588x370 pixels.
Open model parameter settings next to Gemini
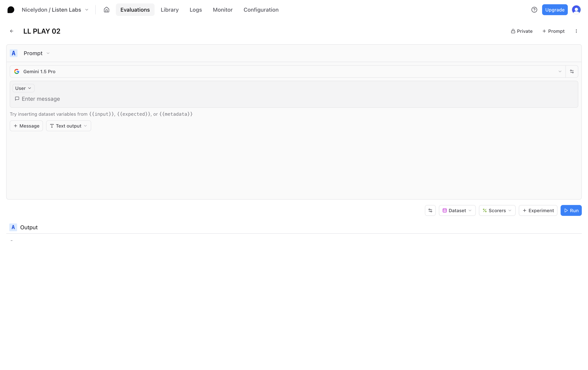(572, 71)
